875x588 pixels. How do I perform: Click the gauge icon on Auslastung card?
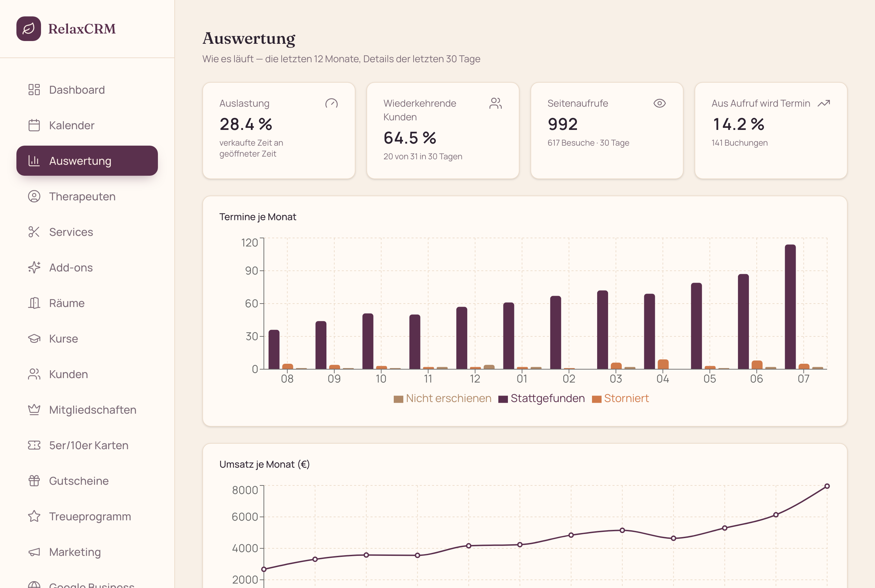click(332, 103)
